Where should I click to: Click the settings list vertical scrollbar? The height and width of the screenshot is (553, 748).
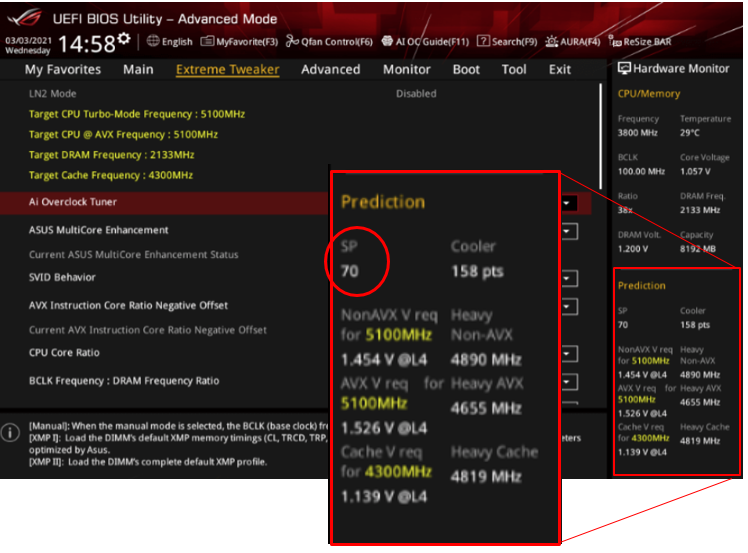(x=601, y=136)
